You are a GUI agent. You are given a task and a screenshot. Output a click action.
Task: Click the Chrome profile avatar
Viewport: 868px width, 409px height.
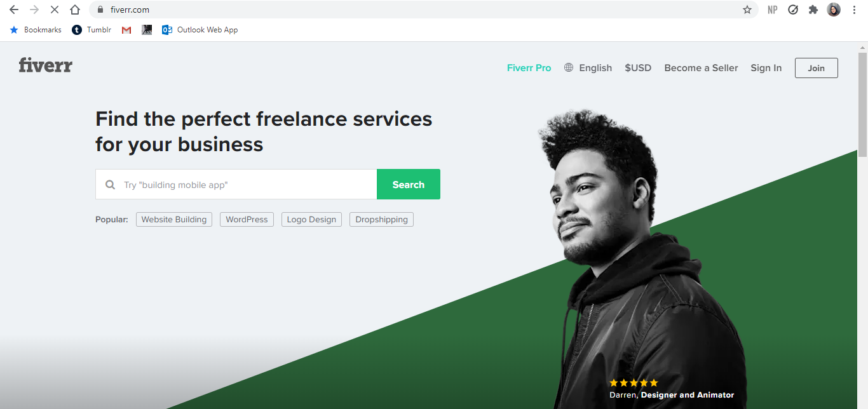tap(834, 10)
